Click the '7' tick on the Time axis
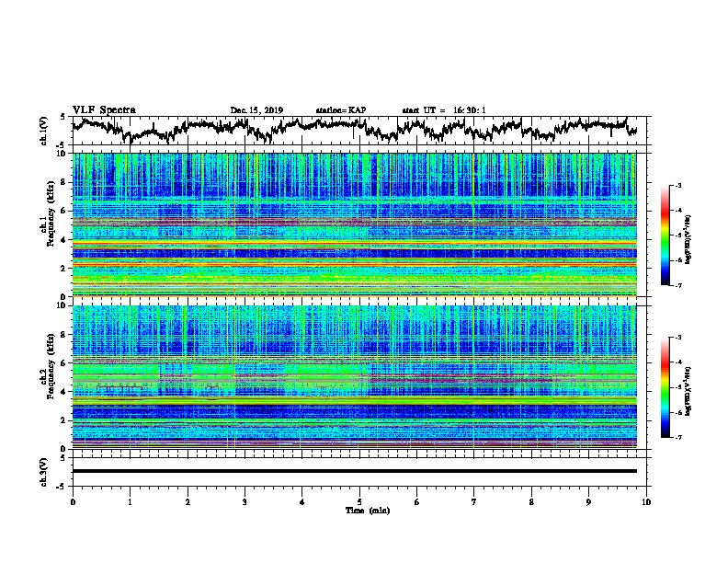 coord(474,502)
